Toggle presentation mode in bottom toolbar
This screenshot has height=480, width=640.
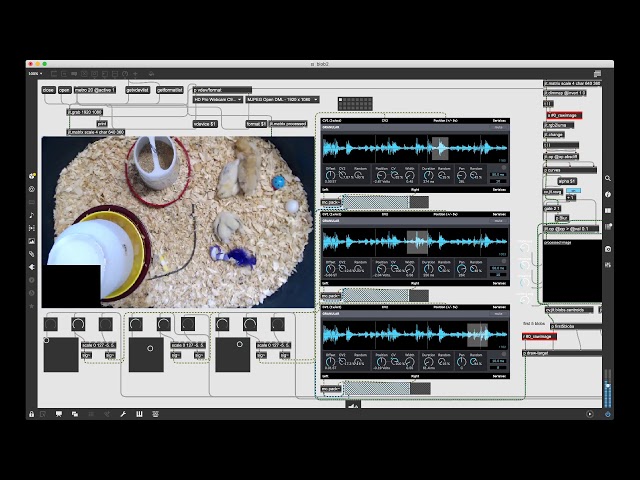coord(59,414)
